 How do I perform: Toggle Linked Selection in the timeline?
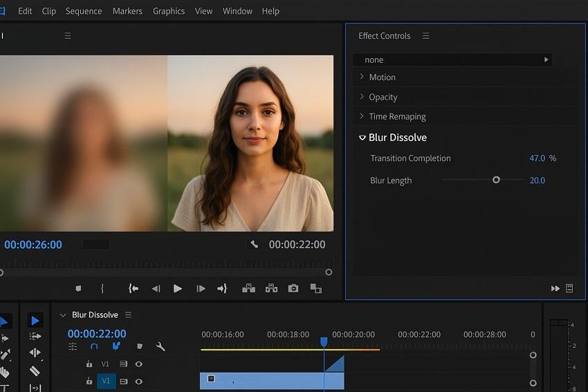pyautogui.click(x=116, y=346)
